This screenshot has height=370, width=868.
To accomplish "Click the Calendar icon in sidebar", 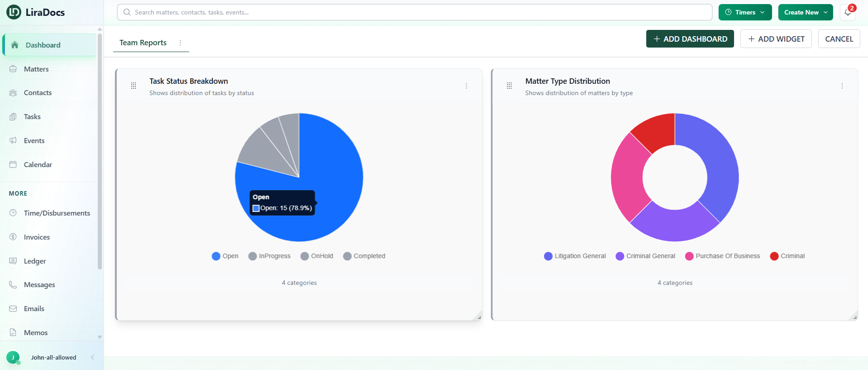I will (13, 164).
